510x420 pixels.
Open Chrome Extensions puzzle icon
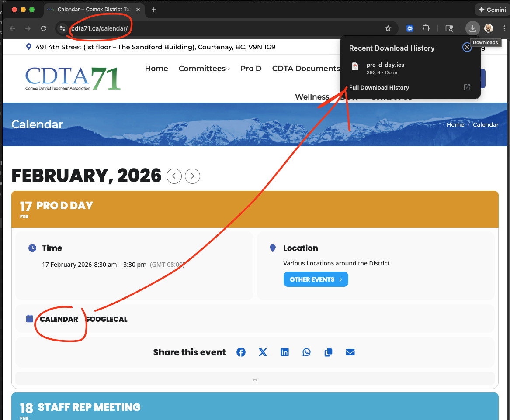426,28
